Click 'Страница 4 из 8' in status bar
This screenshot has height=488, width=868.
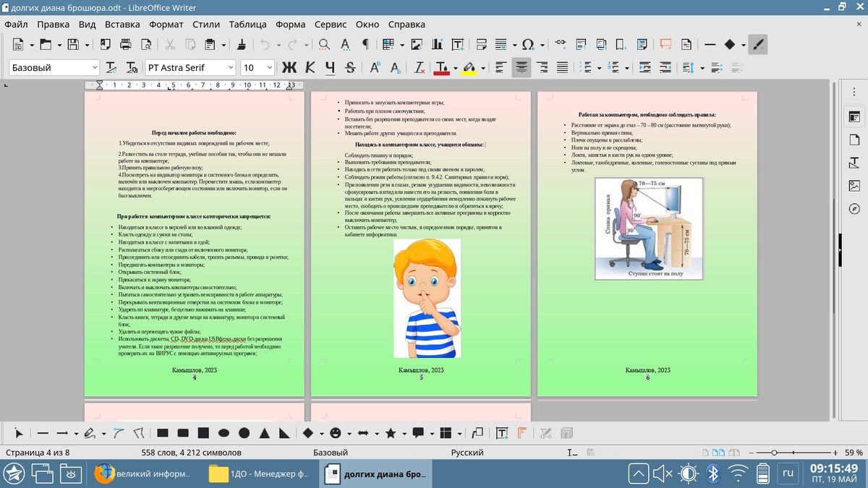click(x=38, y=453)
